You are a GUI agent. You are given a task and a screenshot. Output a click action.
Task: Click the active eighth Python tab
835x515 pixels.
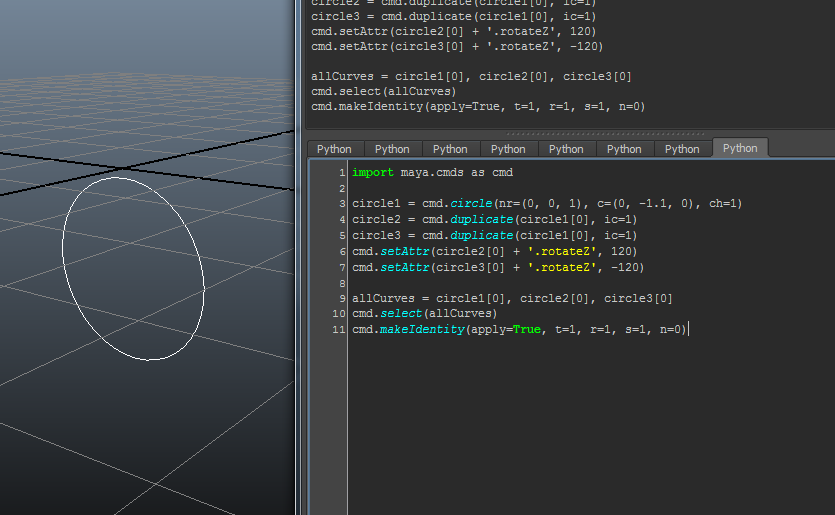point(740,148)
